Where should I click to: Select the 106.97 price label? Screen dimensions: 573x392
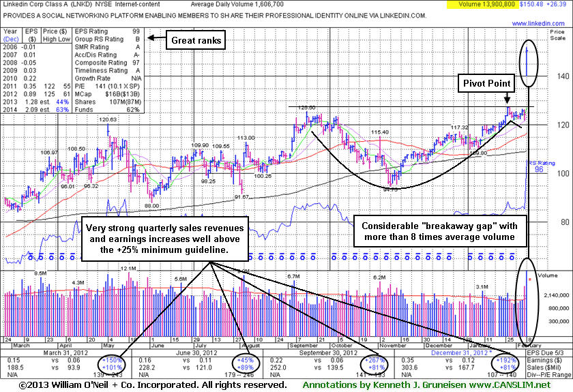point(49,152)
